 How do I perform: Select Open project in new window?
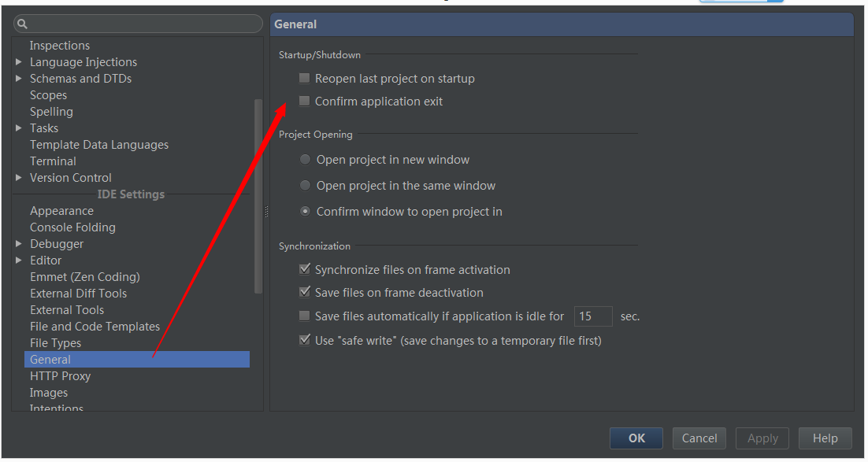(x=306, y=160)
